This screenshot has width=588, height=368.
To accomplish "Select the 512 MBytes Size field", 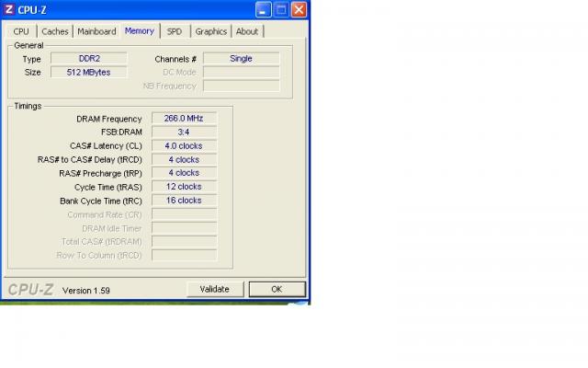I will tap(88, 72).
